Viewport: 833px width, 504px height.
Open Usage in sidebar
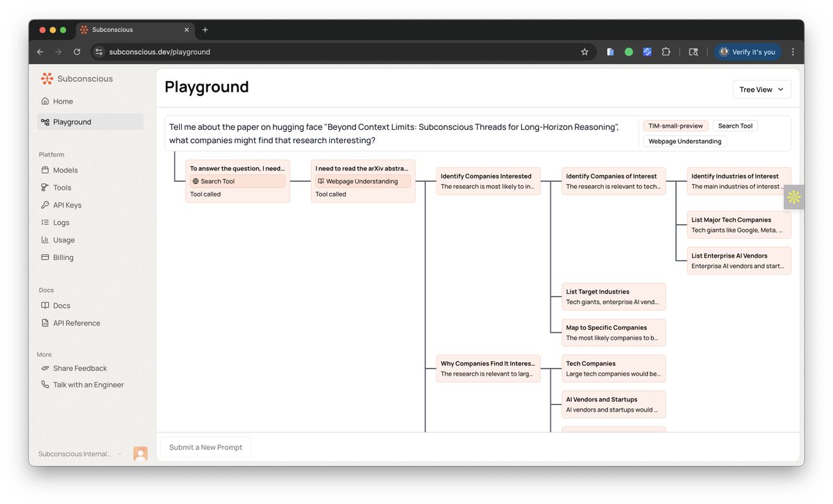pos(90,240)
